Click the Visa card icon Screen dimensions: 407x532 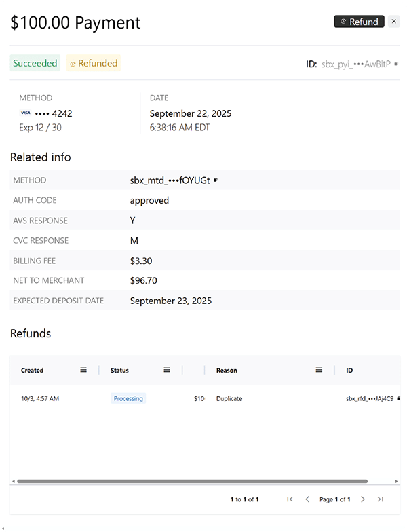pos(25,113)
